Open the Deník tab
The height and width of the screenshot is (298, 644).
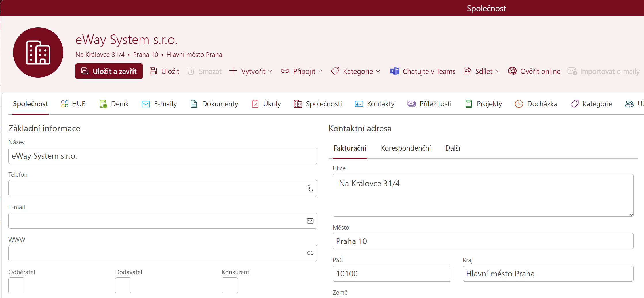pyautogui.click(x=114, y=104)
